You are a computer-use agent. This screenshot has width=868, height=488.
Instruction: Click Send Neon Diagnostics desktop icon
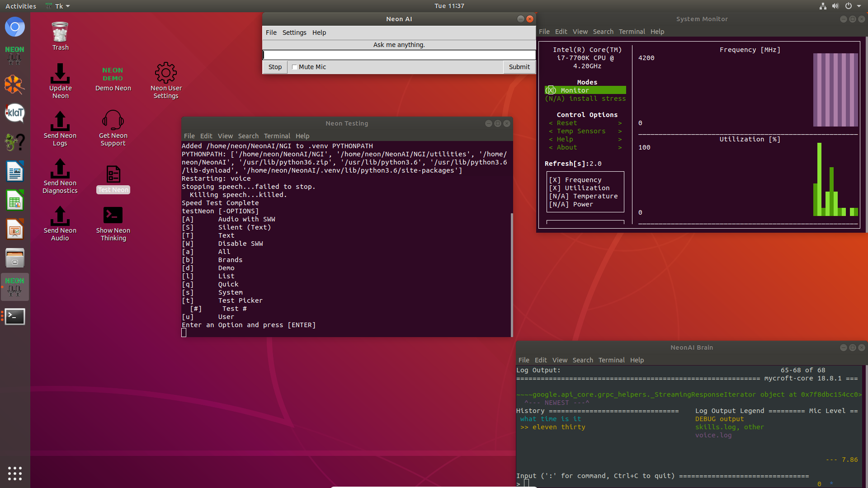[x=60, y=176]
